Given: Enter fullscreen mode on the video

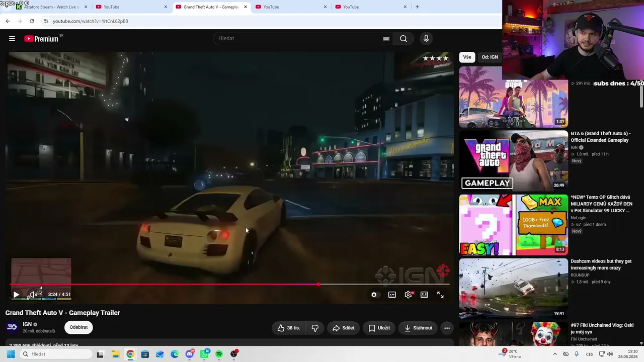Looking at the screenshot, I should 440,295.
